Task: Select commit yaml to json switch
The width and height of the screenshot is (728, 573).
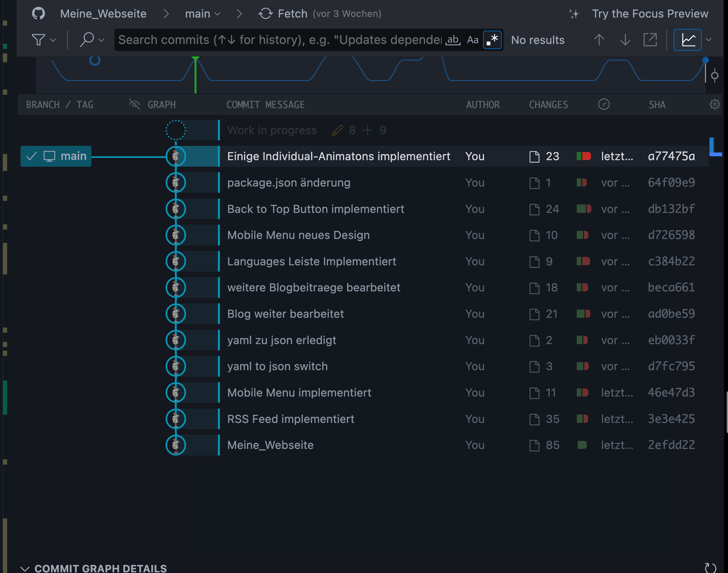Action: click(364, 366)
